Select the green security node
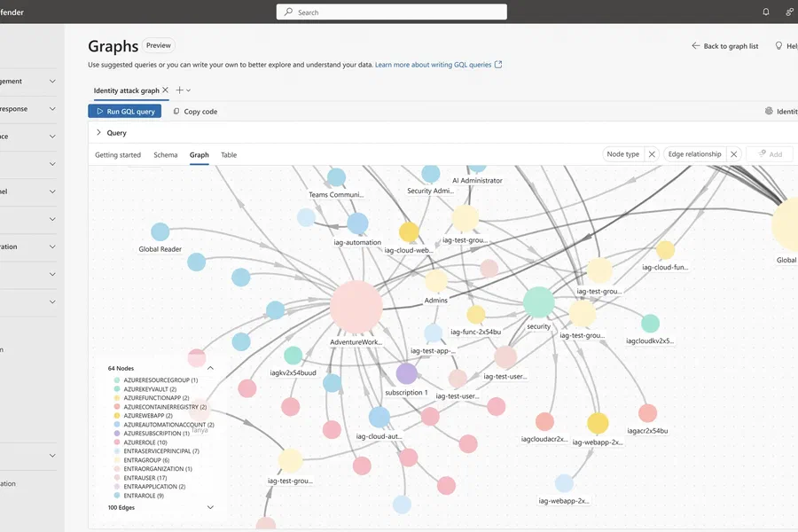The height and width of the screenshot is (532, 798). pyautogui.click(x=538, y=302)
